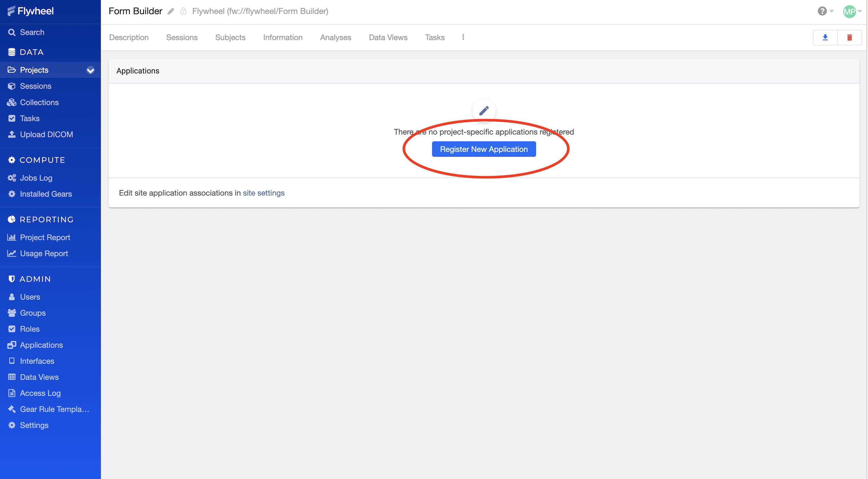
Task: Click the Installed Gears cog icon
Action: (x=12, y=194)
